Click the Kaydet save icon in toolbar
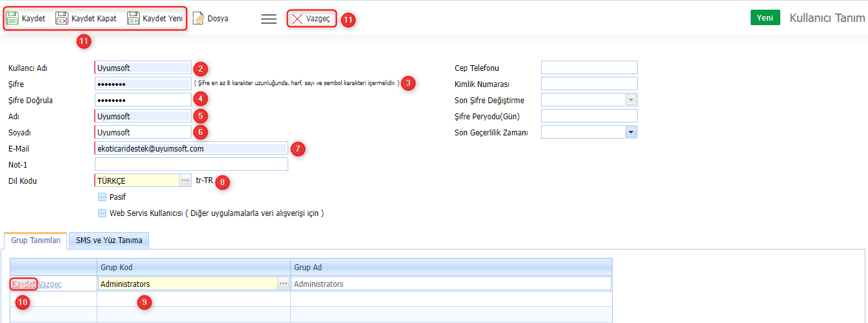The width and height of the screenshot is (868, 323). pos(13,19)
